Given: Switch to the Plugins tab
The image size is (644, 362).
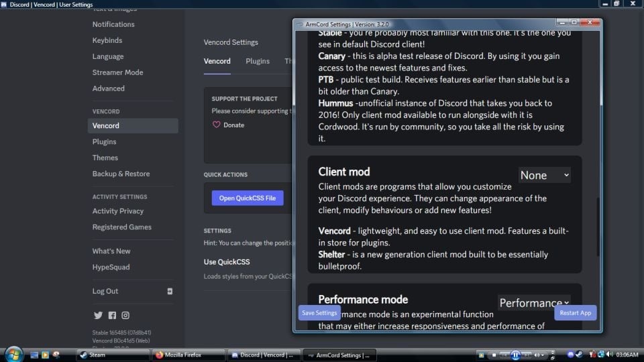Looking at the screenshot, I should (257, 61).
